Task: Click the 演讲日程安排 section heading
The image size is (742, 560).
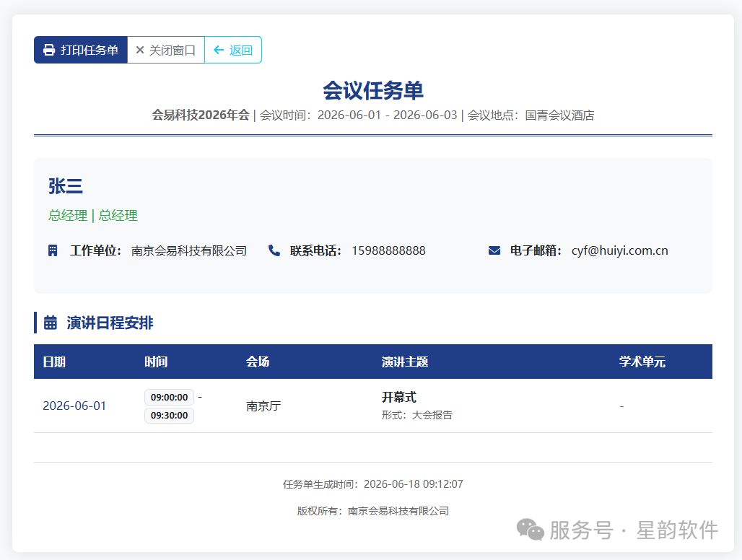Action: (110, 323)
